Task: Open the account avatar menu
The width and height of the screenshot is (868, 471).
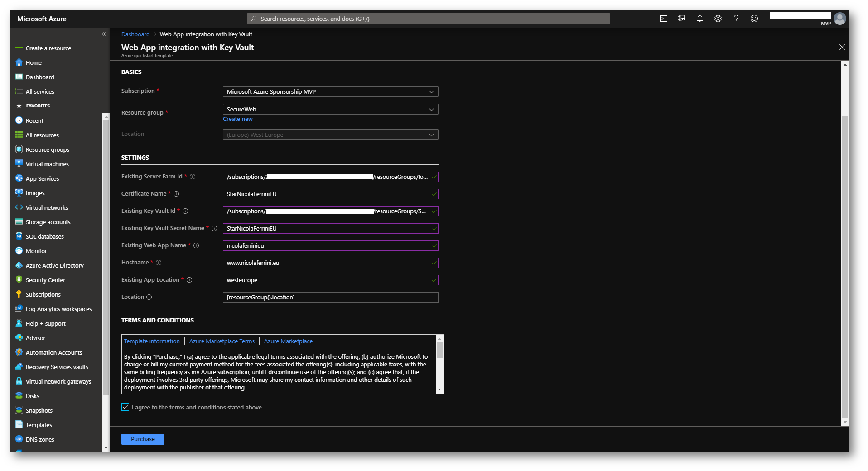Action: coord(840,18)
